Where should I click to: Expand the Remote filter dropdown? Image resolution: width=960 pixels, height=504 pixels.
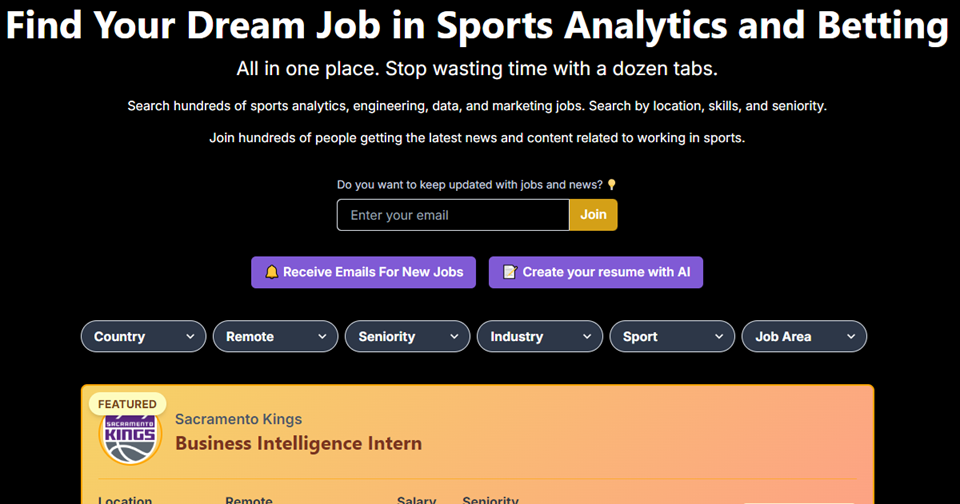[275, 337]
